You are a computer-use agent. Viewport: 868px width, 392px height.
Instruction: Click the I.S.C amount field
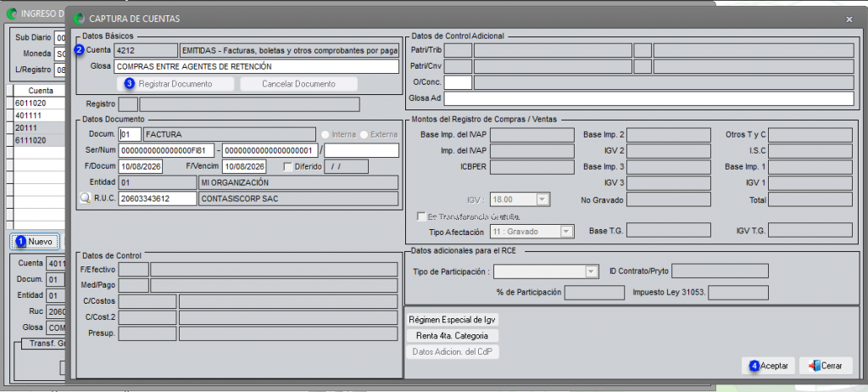point(810,151)
